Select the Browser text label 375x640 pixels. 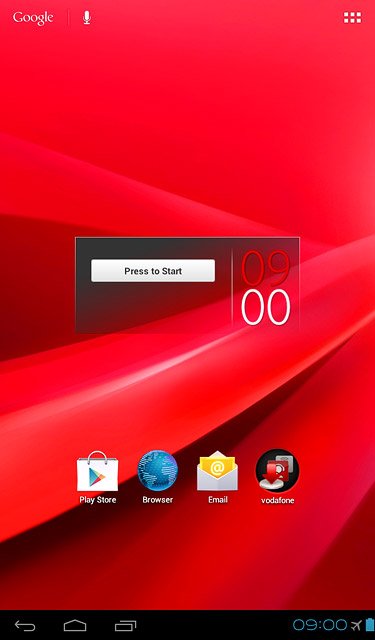pos(158,500)
